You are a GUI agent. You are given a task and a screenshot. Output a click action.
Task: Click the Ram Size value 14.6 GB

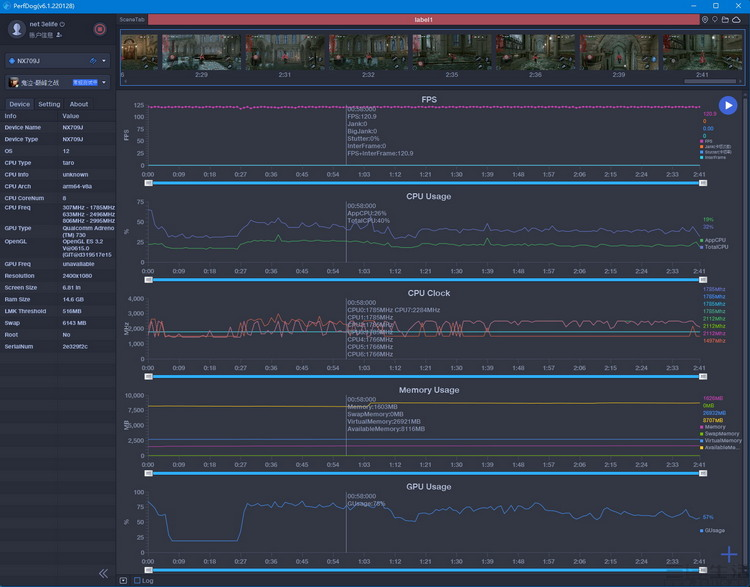(73, 299)
